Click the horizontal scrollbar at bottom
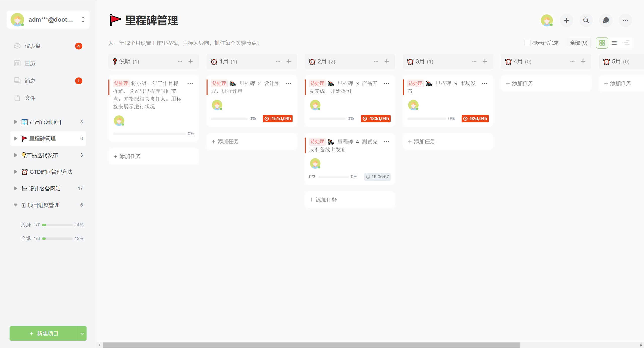 (x=311, y=345)
